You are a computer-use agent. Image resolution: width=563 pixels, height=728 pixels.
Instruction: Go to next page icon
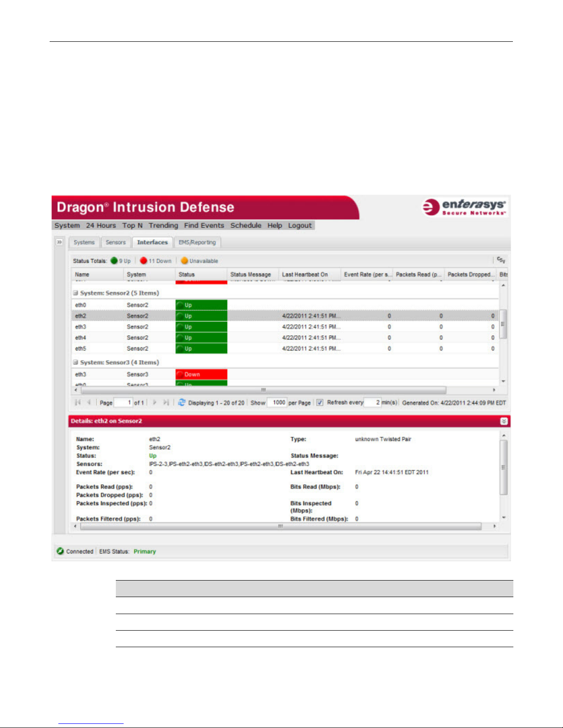tap(154, 402)
